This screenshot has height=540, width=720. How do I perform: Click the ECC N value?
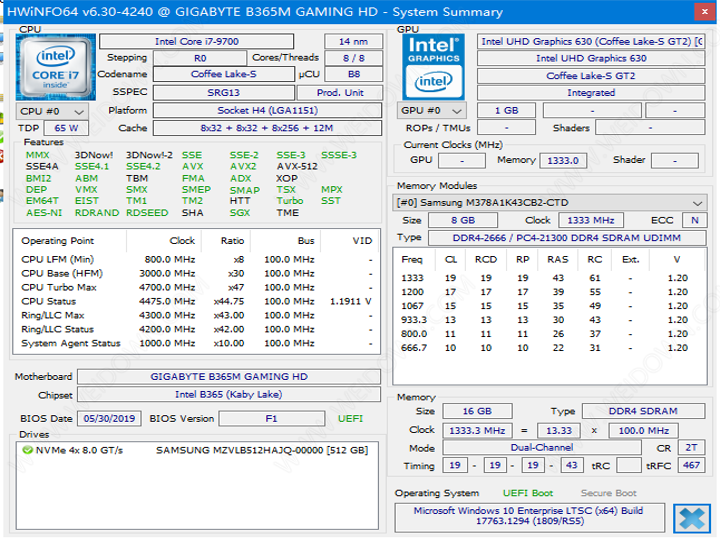695,220
